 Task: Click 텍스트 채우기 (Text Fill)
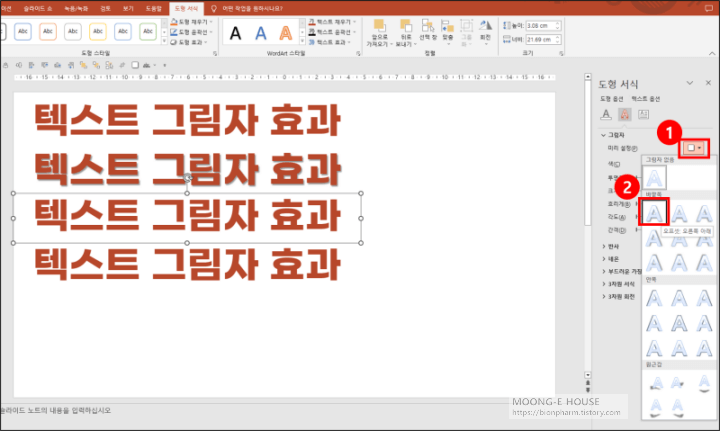332,22
